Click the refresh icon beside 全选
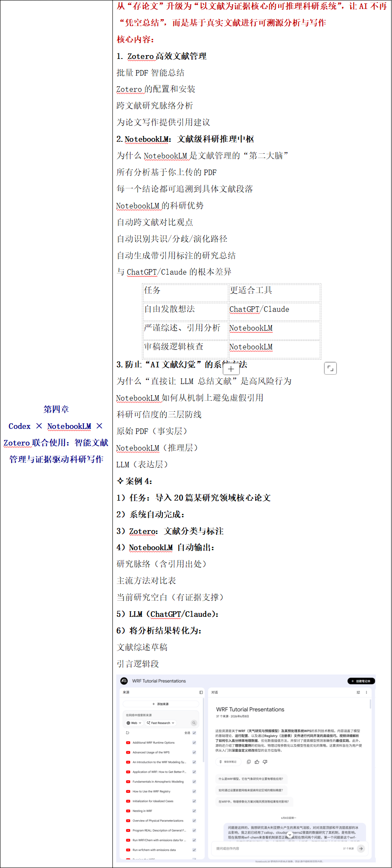Screen dimensions: 392x868 127,733
